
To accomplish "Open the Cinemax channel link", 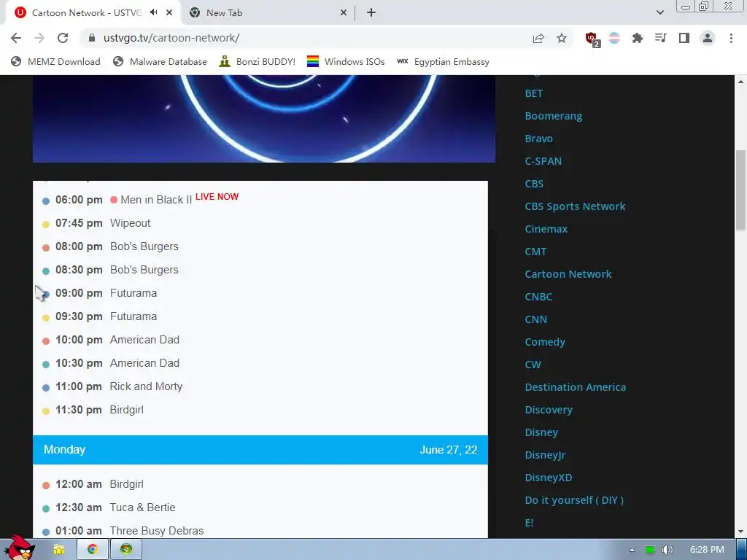I will click(x=546, y=229).
